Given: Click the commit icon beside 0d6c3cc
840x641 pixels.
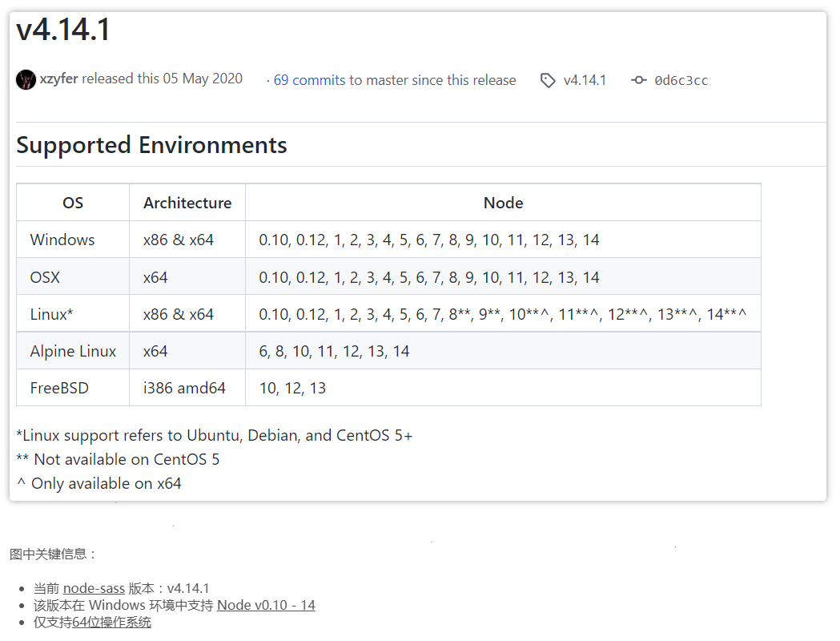Looking at the screenshot, I should coord(638,80).
